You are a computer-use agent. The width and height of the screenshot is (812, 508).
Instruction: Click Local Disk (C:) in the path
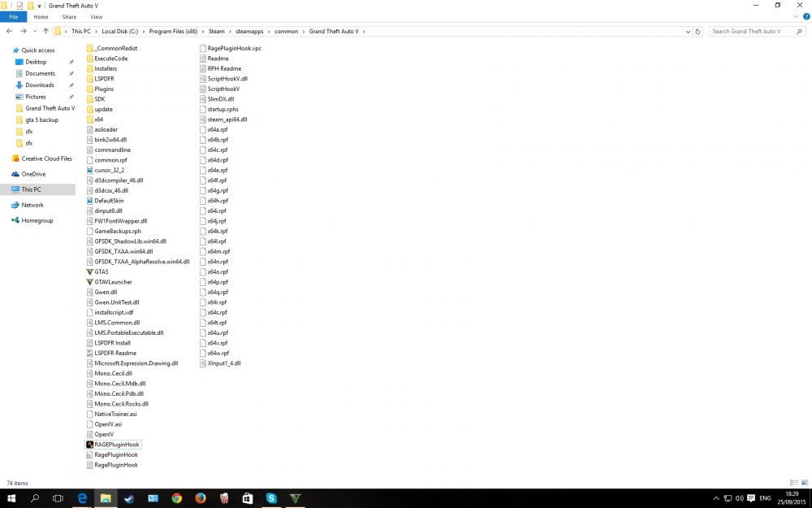point(119,32)
